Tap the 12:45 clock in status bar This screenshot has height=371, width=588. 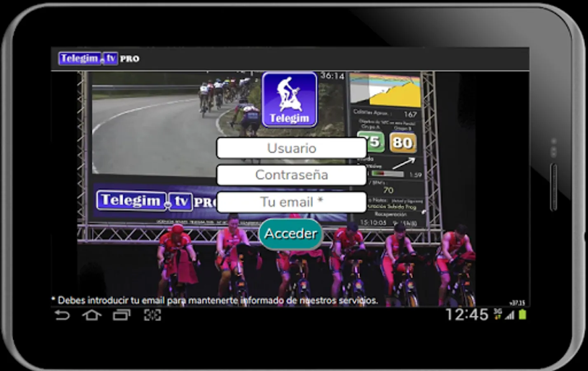pyautogui.click(x=467, y=315)
